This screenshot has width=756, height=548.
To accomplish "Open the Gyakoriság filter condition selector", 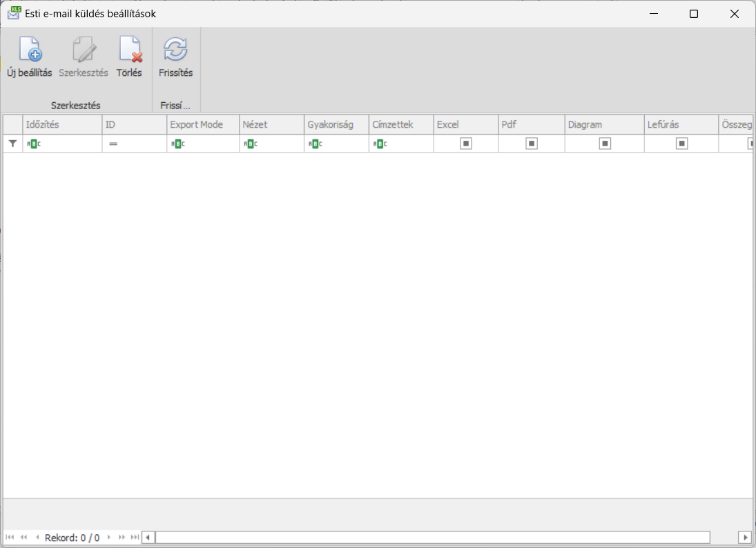I will tap(315, 144).
